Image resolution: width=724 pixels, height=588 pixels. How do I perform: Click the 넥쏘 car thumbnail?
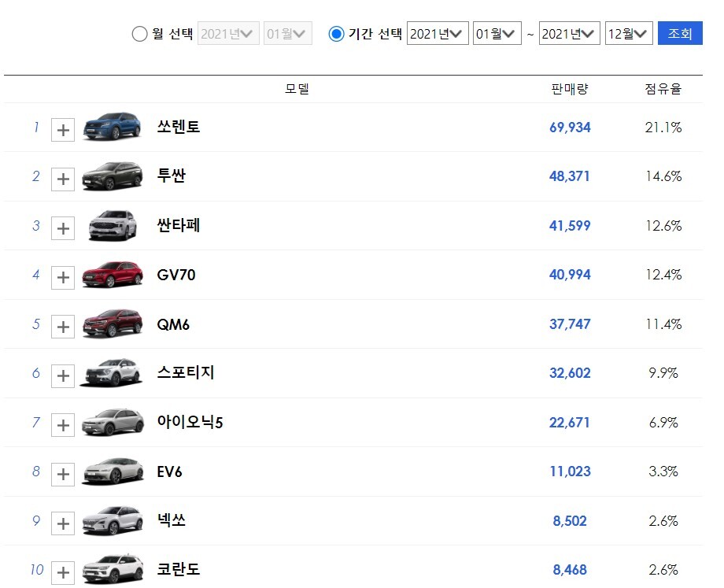113,520
